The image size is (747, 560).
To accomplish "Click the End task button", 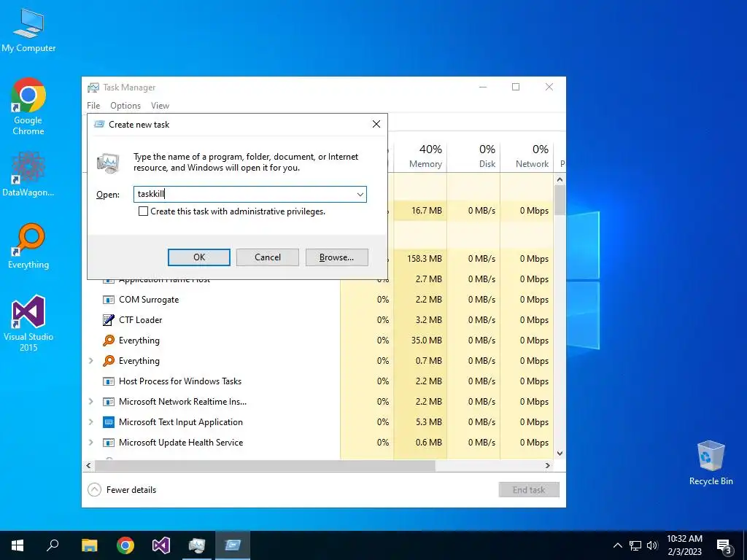I will (529, 489).
